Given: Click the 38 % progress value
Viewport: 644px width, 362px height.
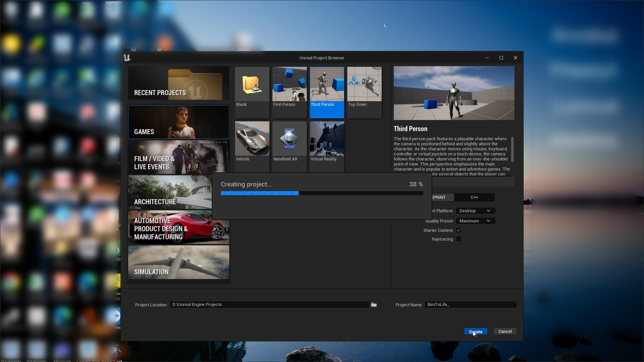Looking at the screenshot, I should point(416,184).
